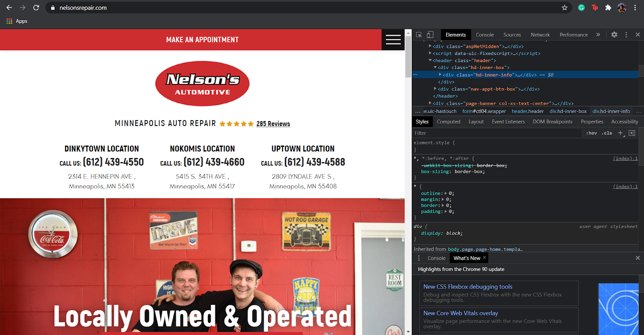Toggle the .cls element classes panel
The width and height of the screenshot is (644, 335).
(x=607, y=133)
